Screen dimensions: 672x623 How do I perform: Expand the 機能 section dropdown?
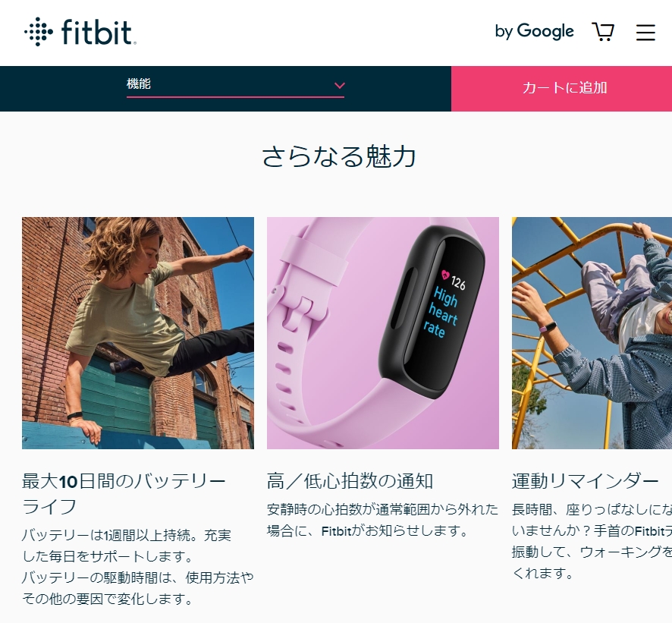click(x=235, y=86)
